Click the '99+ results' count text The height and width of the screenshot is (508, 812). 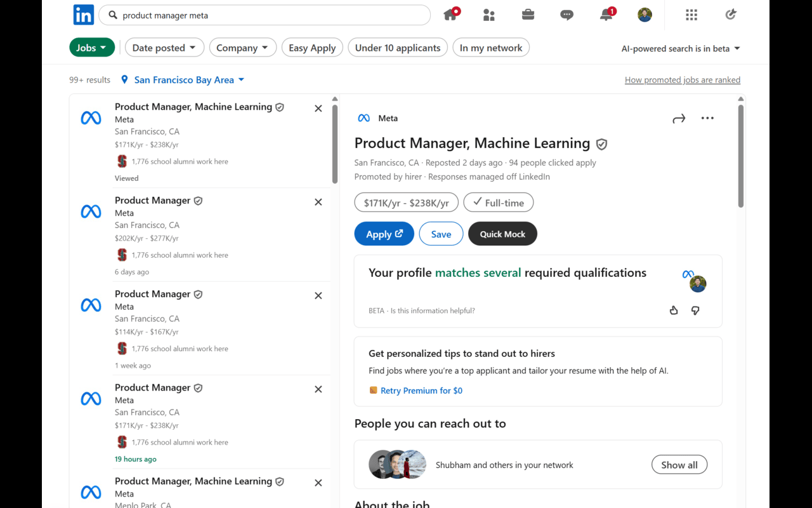pyautogui.click(x=89, y=80)
